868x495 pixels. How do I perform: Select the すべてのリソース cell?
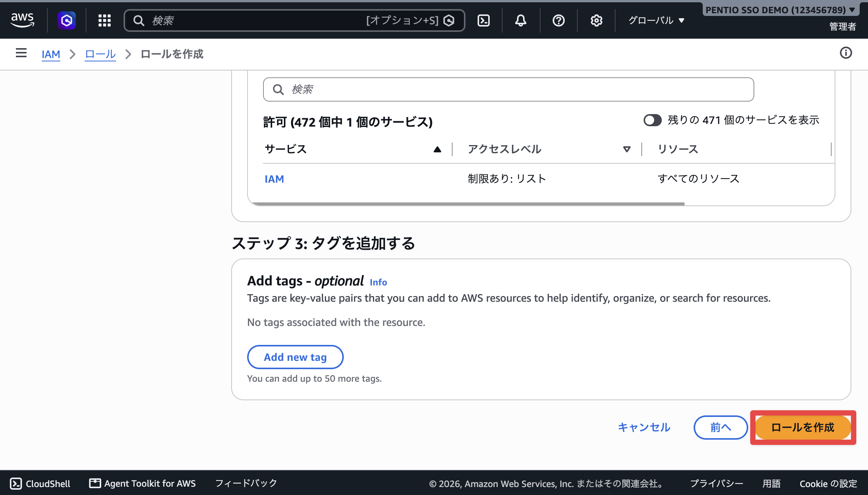pos(699,179)
